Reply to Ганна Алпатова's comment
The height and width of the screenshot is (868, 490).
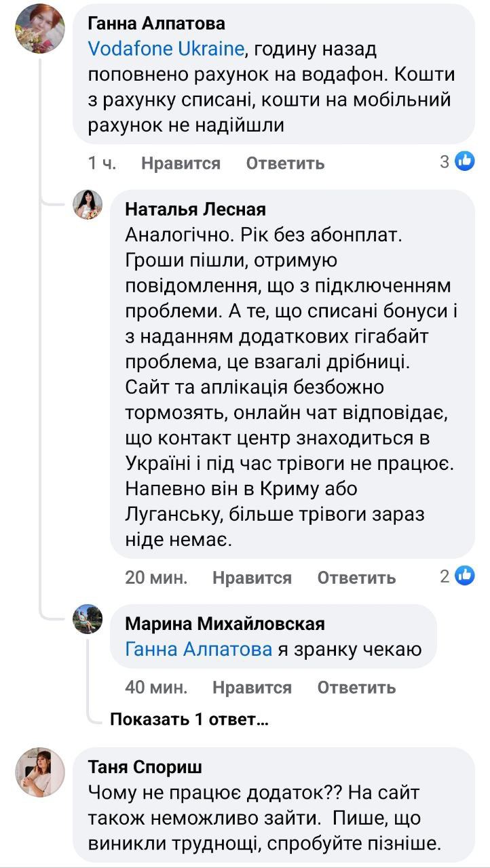285,163
